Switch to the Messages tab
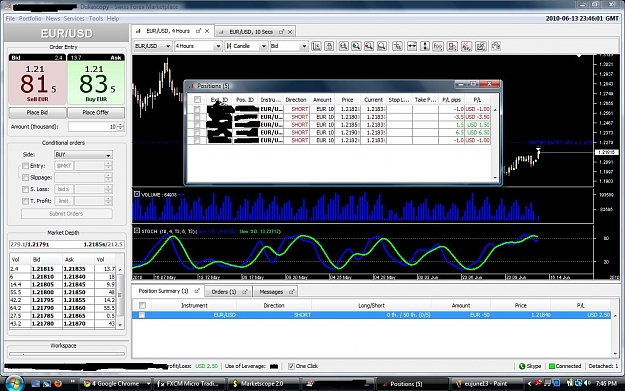 coord(271,292)
